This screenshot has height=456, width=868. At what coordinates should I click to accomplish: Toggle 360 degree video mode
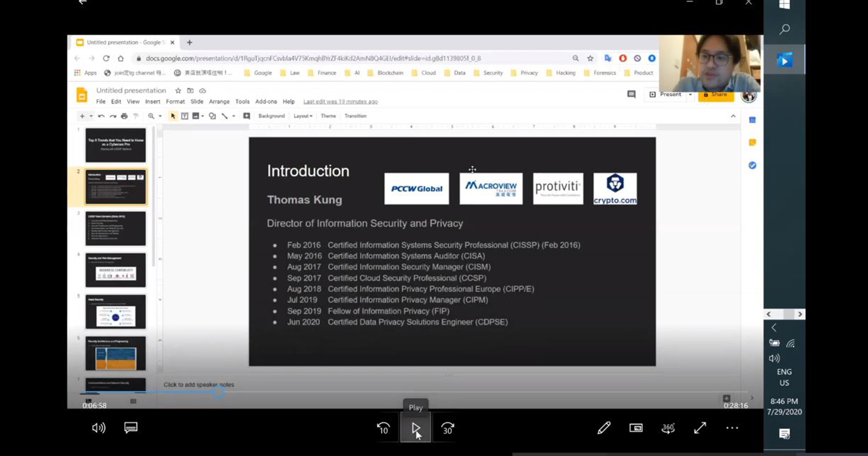668,428
